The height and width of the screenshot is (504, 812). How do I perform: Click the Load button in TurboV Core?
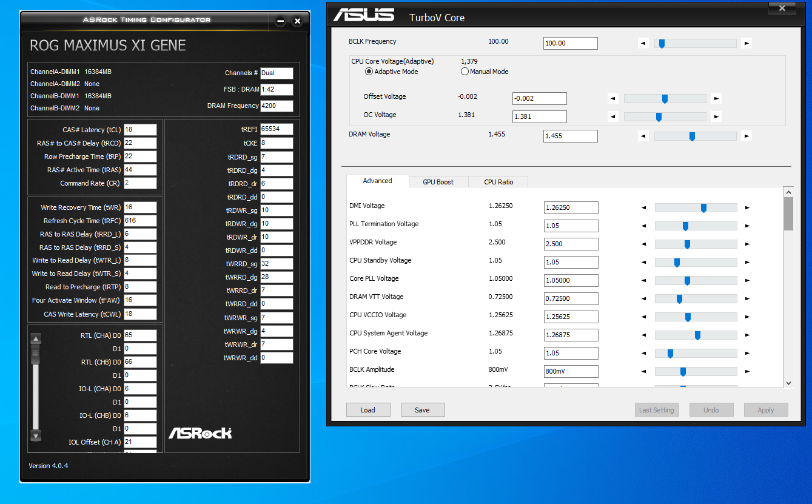click(368, 410)
